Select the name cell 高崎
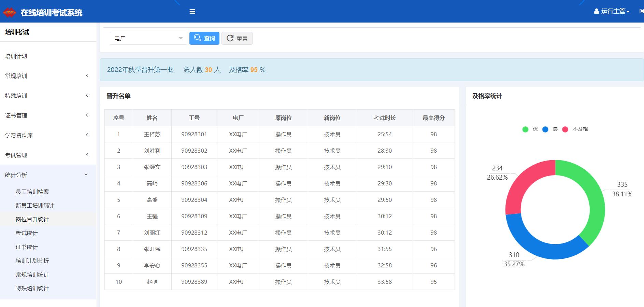The width and height of the screenshot is (644, 307). point(152,183)
